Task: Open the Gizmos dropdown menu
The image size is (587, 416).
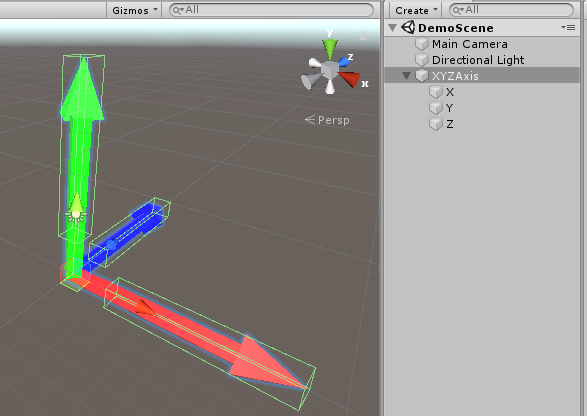Action: 134,10
